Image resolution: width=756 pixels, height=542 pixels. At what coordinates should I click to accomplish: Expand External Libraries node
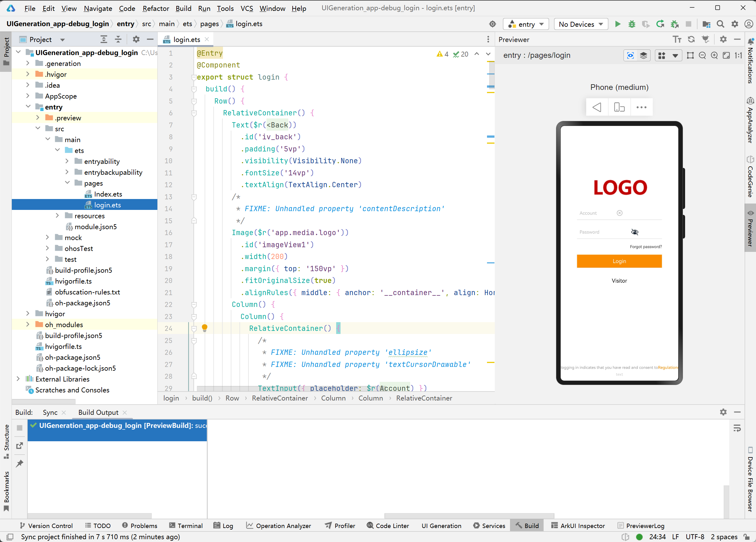click(x=18, y=379)
